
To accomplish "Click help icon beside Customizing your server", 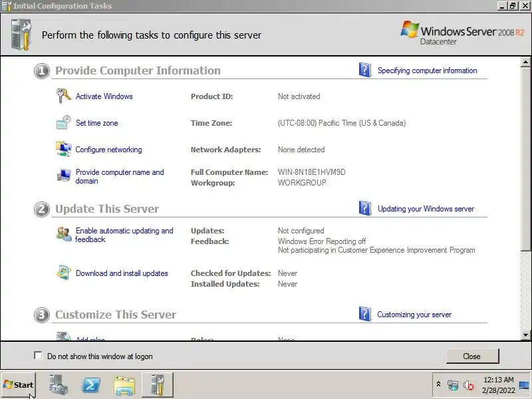I will (x=365, y=314).
